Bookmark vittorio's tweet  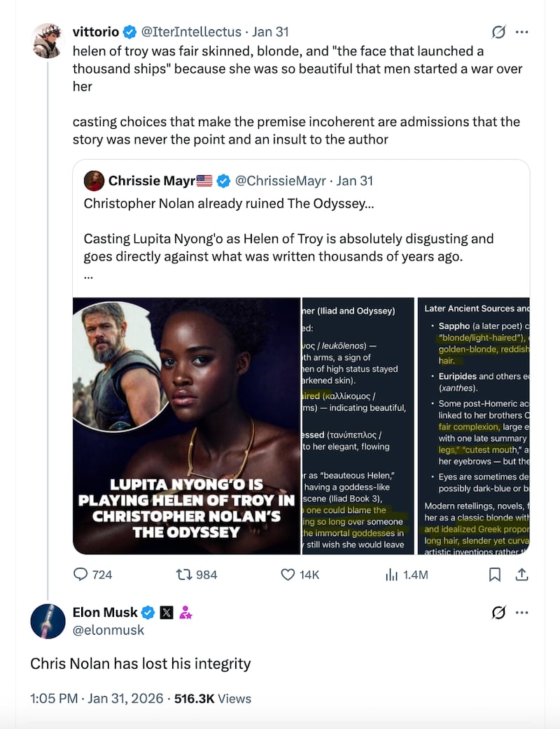(x=495, y=574)
